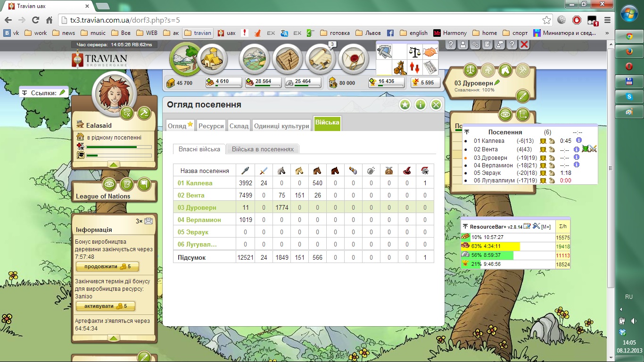This screenshot has height=362, width=644.
Task: Click the handshake quick-link icon
Action: click(x=429, y=52)
